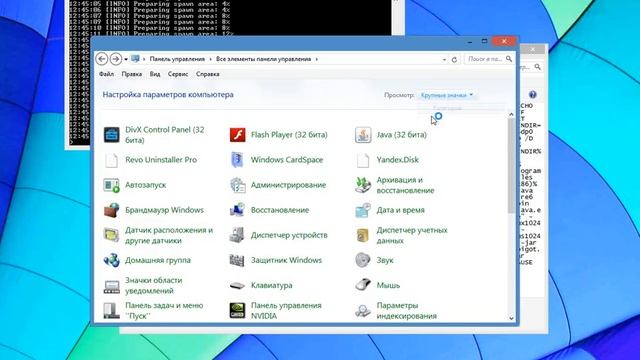
Task: Open the Файл menu
Action: [x=107, y=74]
